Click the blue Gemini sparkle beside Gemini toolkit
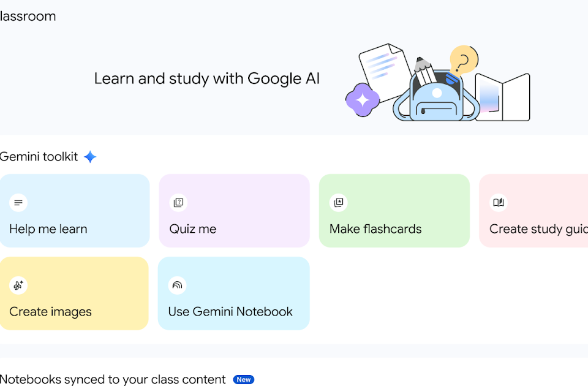Viewport: 588px width, 386px height. pos(90,156)
